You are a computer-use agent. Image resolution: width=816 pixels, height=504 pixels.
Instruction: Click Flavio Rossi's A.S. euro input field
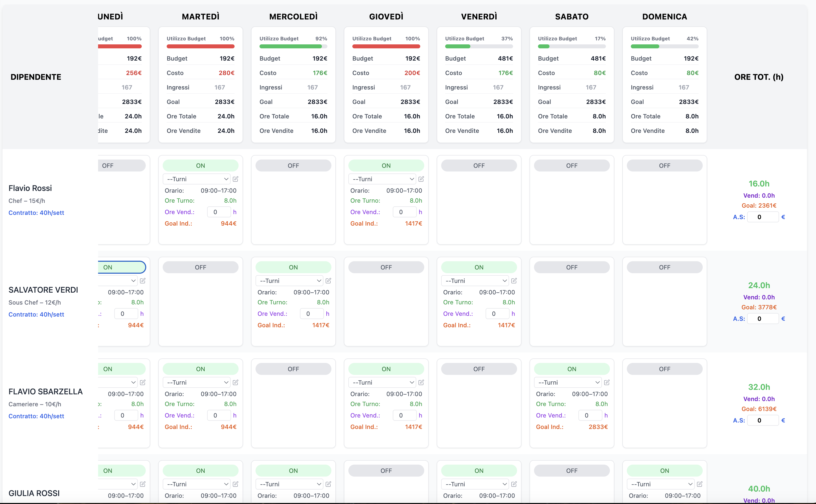point(762,217)
